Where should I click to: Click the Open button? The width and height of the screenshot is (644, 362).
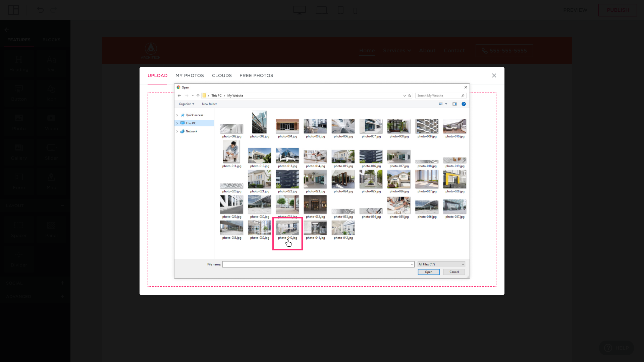tap(428, 272)
